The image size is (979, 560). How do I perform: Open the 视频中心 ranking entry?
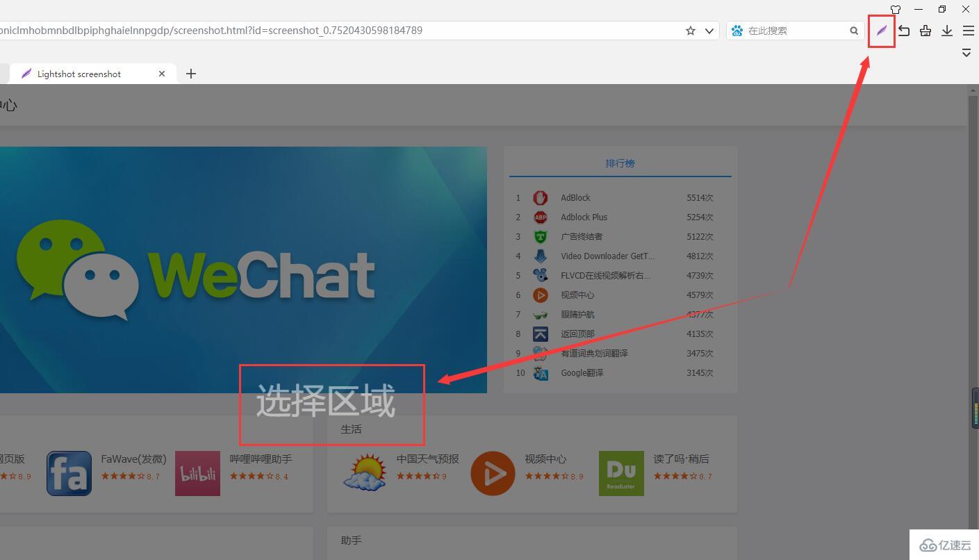[x=577, y=295]
